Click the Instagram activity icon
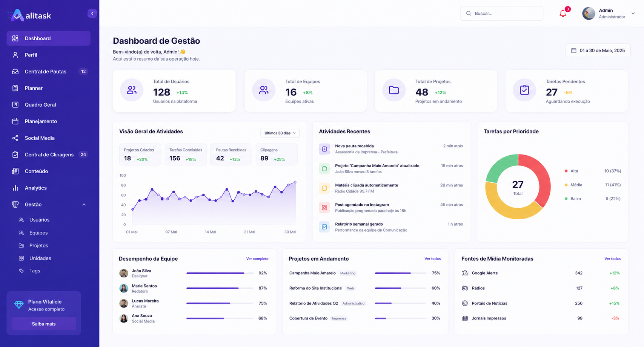 [x=324, y=208]
